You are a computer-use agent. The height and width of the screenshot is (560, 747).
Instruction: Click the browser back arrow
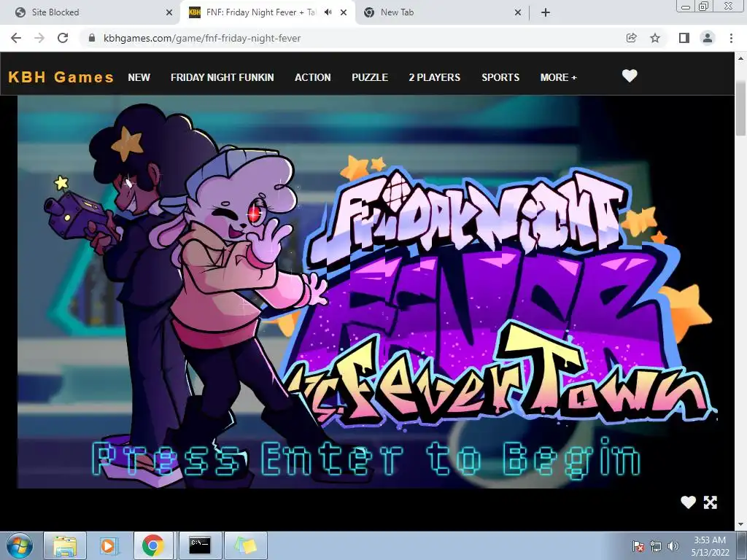pyautogui.click(x=16, y=38)
